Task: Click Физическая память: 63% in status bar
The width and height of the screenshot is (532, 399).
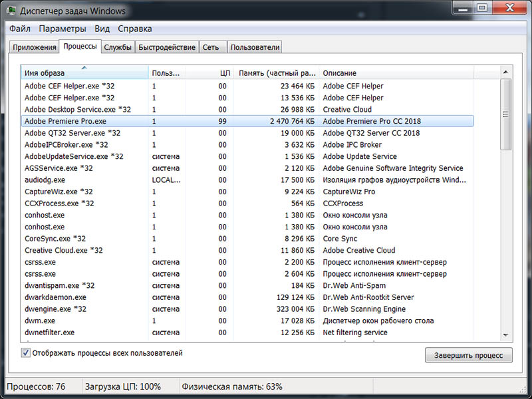Action: 232,386
